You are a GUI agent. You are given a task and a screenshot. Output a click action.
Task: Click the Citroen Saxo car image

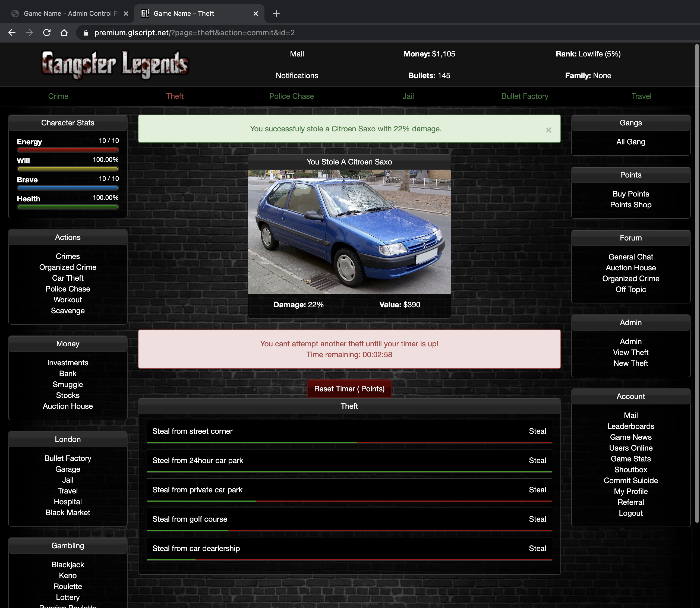[349, 232]
